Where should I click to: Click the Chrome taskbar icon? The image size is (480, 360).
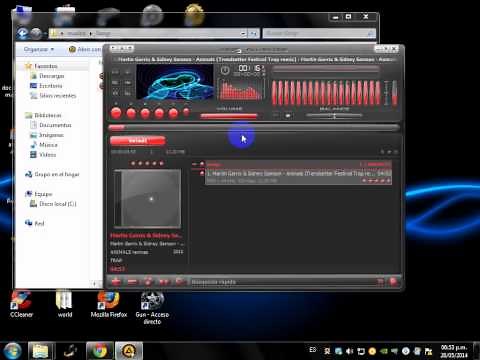click(99, 351)
